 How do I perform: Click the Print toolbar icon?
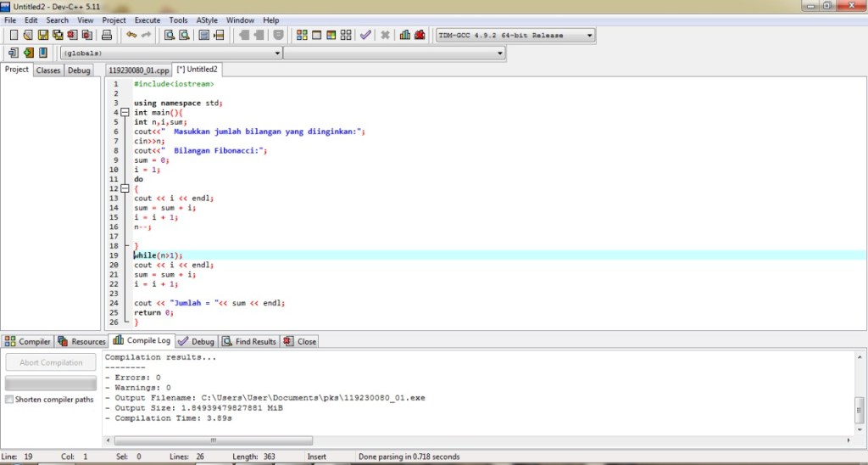pyautogui.click(x=107, y=36)
